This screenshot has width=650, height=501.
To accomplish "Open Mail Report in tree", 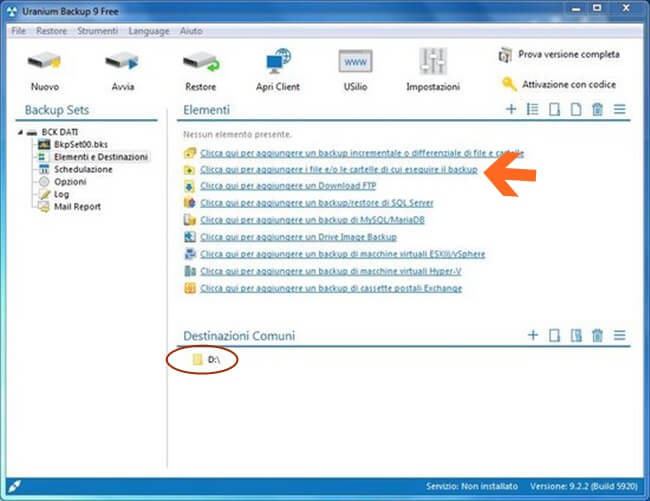I will tap(77, 207).
